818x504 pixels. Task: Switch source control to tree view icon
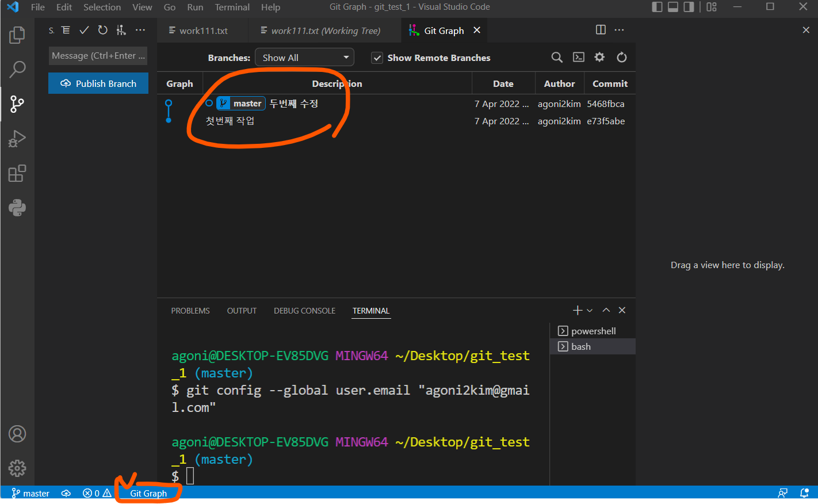click(x=66, y=30)
